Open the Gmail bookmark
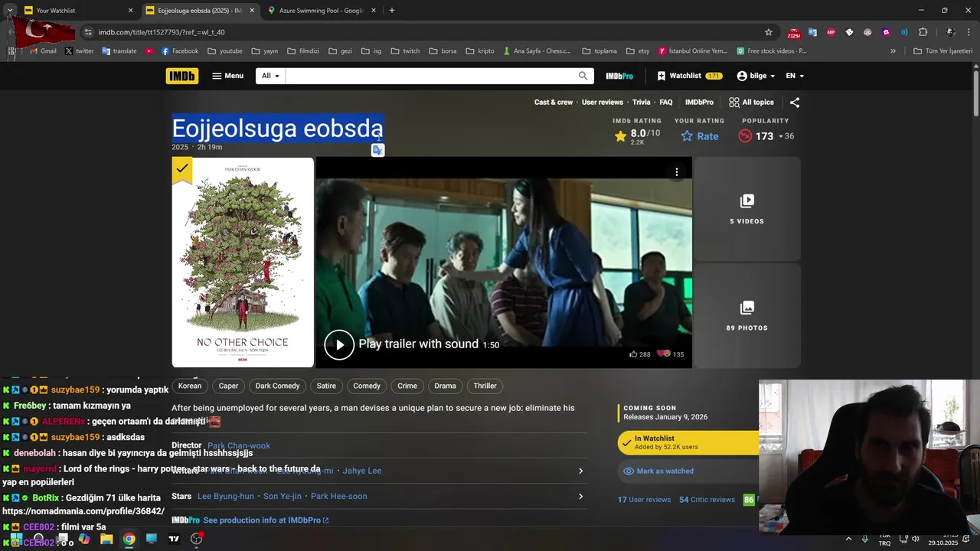Image resolution: width=980 pixels, height=551 pixels. pos(43,51)
